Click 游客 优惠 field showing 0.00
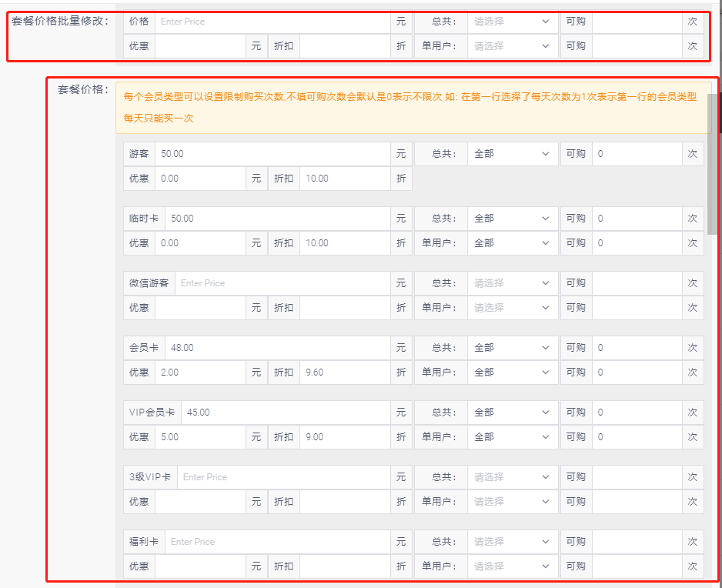The image size is (722, 588). 200,179
